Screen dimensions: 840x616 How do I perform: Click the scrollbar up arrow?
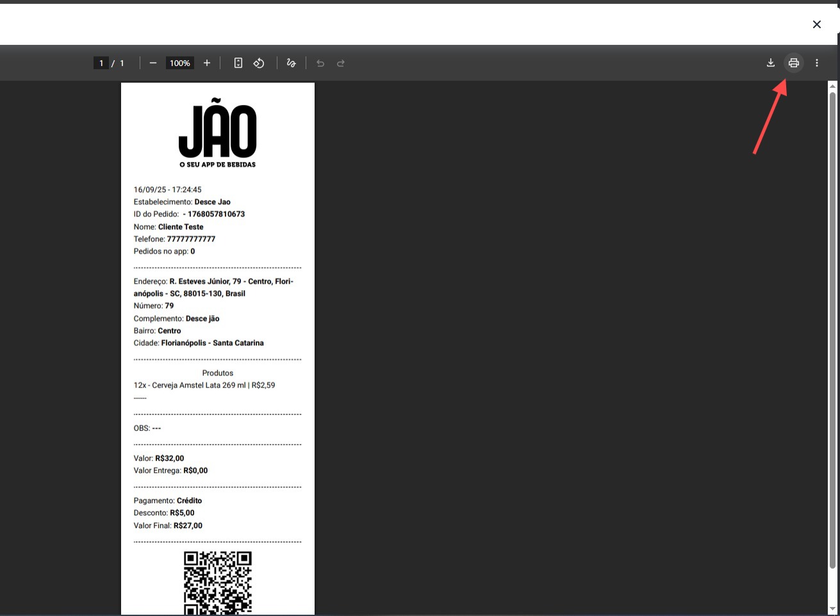832,86
